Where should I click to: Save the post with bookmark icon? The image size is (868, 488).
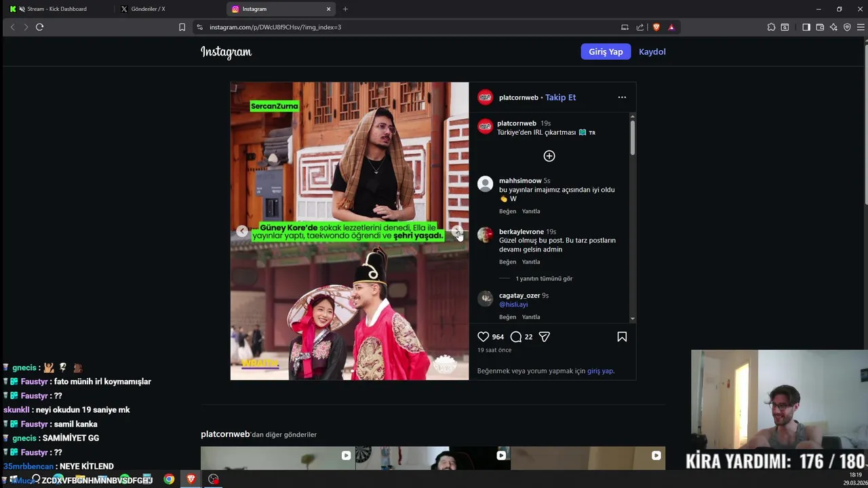pos(622,337)
